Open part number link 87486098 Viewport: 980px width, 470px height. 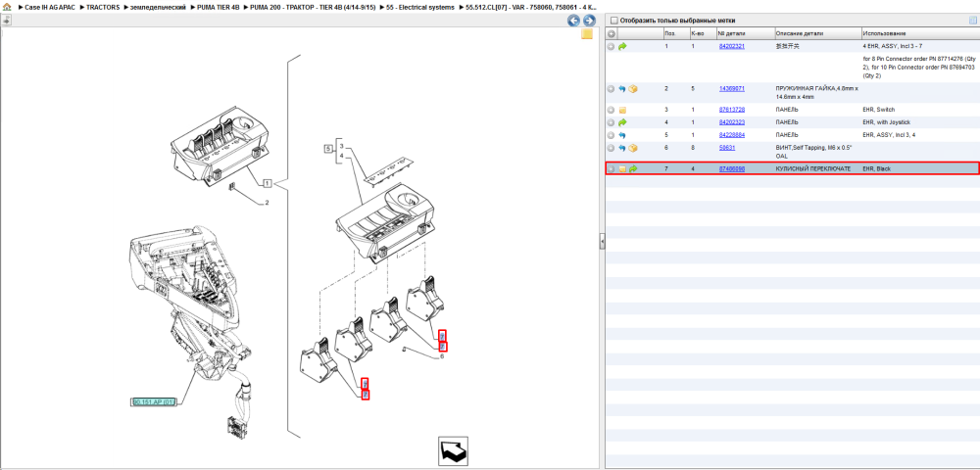point(731,168)
